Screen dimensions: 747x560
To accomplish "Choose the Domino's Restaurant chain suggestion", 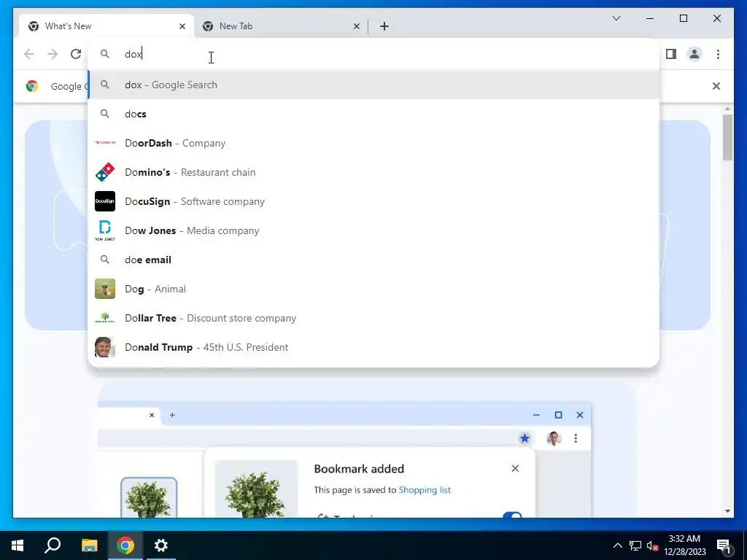I will (x=373, y=172).
